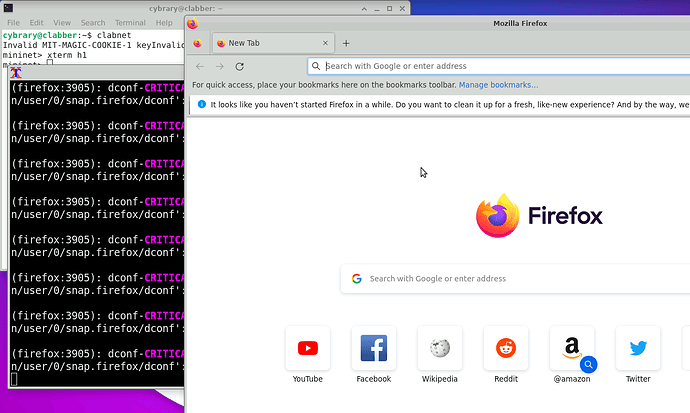The width and height of the screenshot is (690, 413).
Task: Open the terminal Terminal menu
Action: 130,23
